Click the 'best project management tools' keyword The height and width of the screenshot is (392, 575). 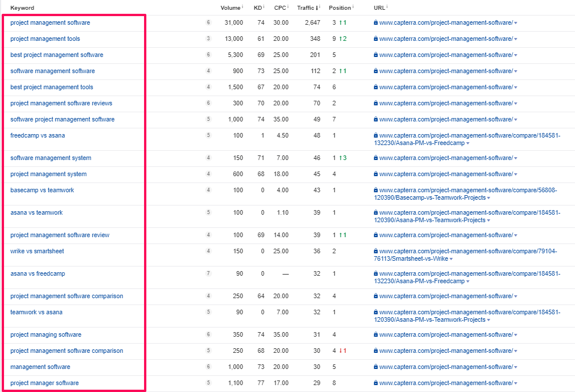[51, 87]
